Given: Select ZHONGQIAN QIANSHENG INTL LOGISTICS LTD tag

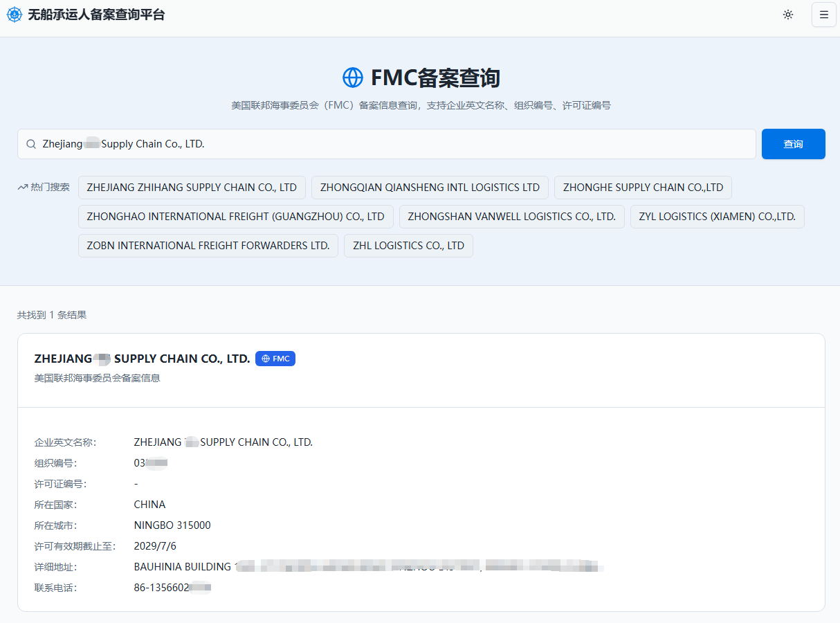Looking at the screenshot, I should click(430, 188).
